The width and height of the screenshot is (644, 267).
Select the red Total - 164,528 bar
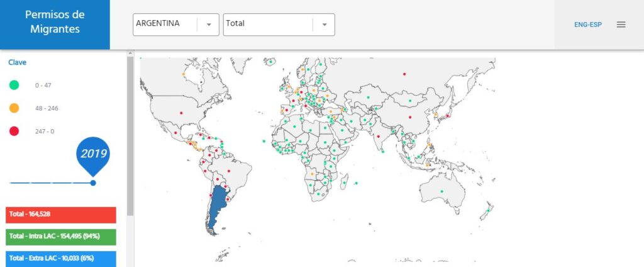[61, 215]
